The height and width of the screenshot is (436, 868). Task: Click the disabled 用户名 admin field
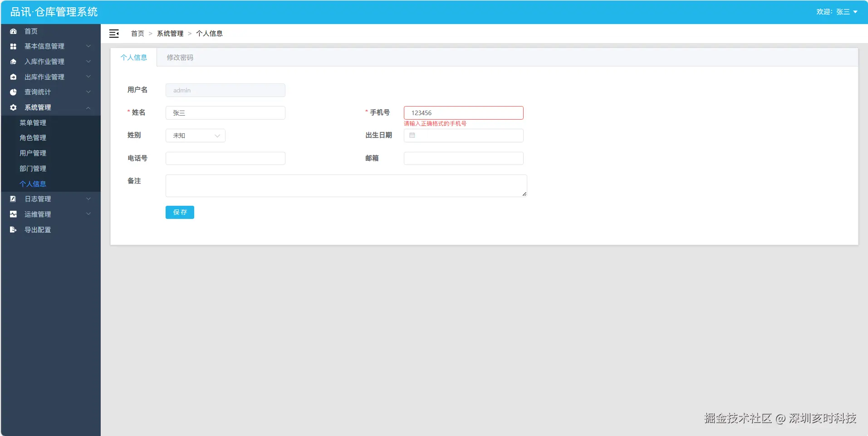point(226,90)
